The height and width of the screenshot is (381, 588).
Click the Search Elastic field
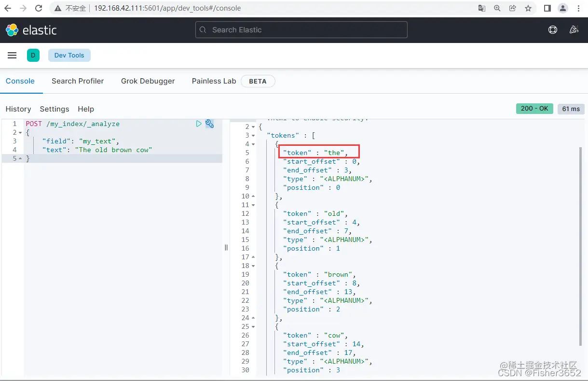(301, 29)
